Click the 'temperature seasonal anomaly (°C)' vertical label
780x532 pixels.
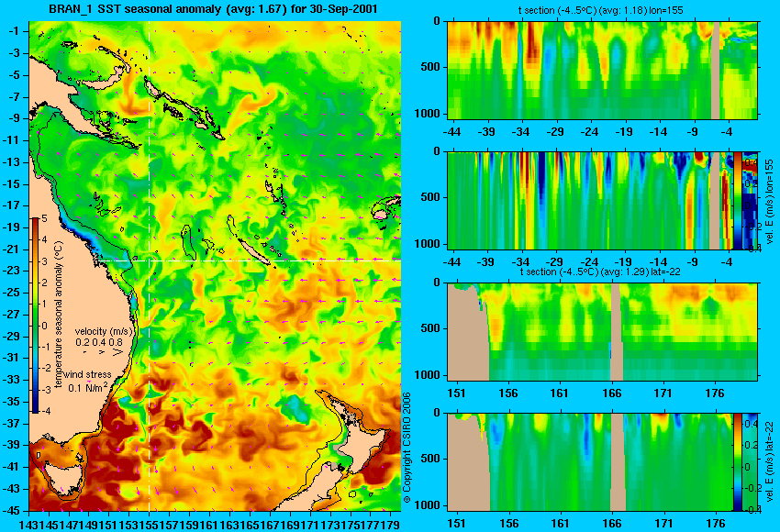coord(59,315)
